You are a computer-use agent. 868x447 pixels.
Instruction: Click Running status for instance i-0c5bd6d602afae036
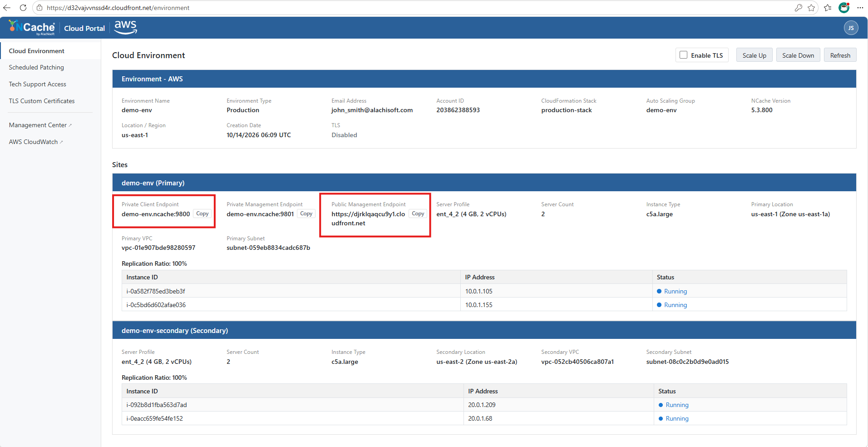click(x=676, y=305)
